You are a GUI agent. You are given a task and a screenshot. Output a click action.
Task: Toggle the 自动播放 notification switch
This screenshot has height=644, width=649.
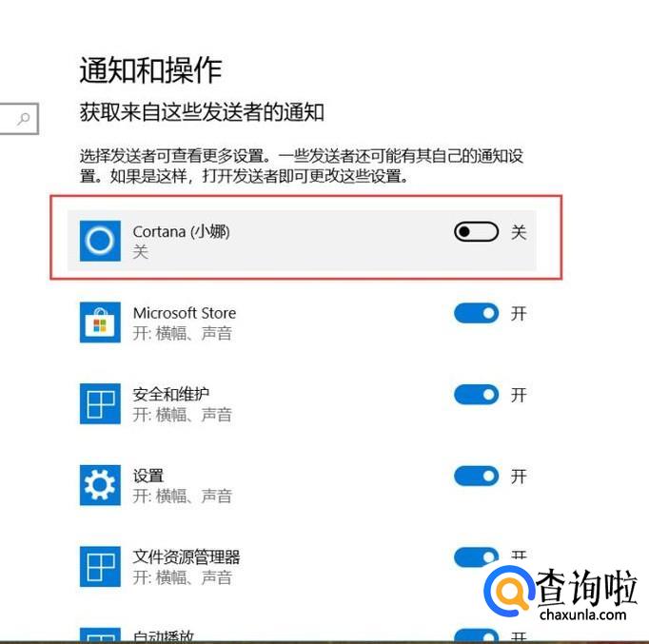[477, 635]
